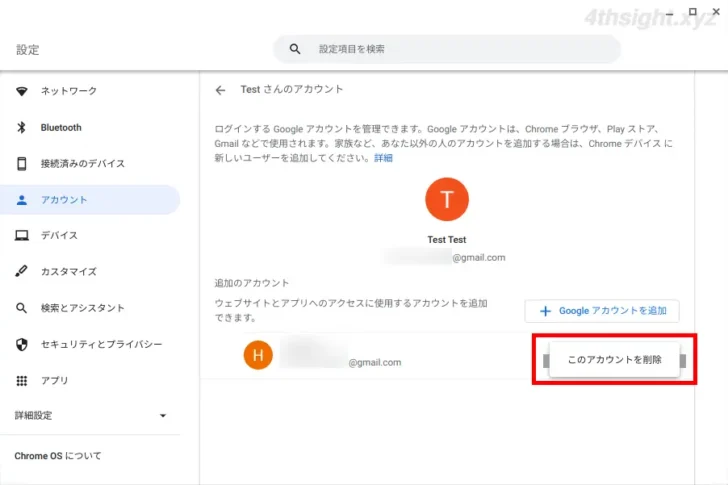The image size is (728, 485).
Task: Open the ネットワーク settings section
Action: pos(69,91)
